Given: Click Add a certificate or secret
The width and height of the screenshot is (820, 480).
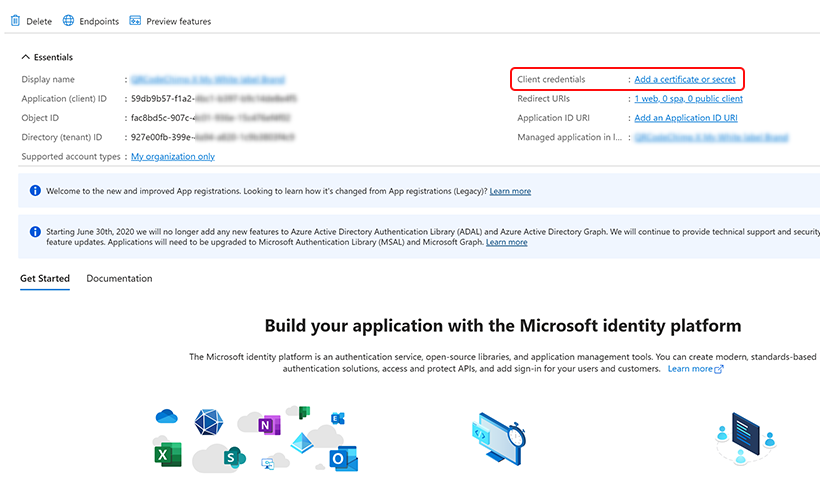Looking at the screenshot, I should pos(685,79).
